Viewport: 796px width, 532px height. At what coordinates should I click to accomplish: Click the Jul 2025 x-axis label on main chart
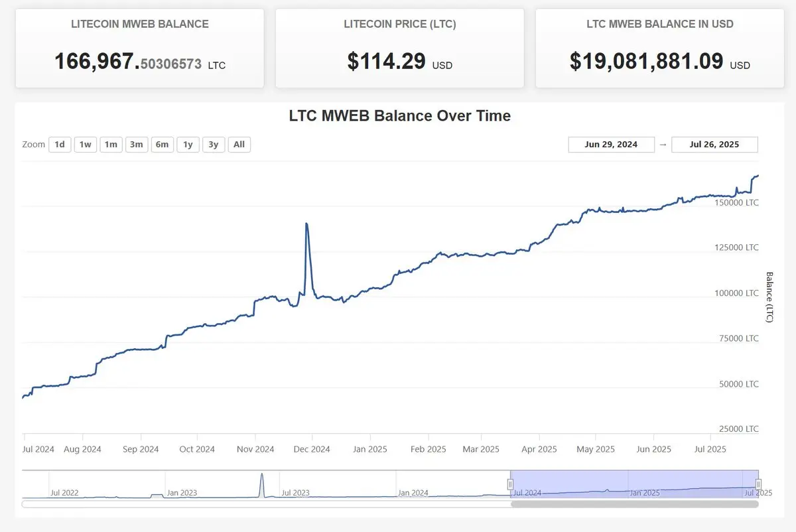710,449
